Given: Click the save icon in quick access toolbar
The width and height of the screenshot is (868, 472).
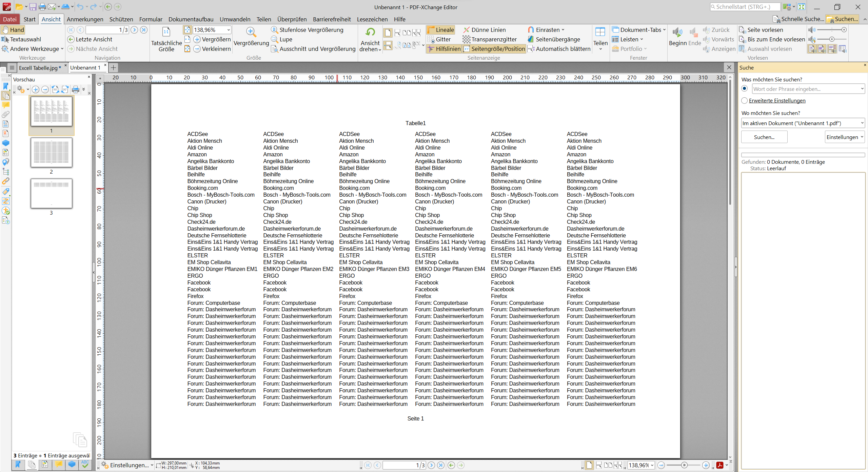Looking at the screenshot, I should pyautogui.click(x=33, y=7).
